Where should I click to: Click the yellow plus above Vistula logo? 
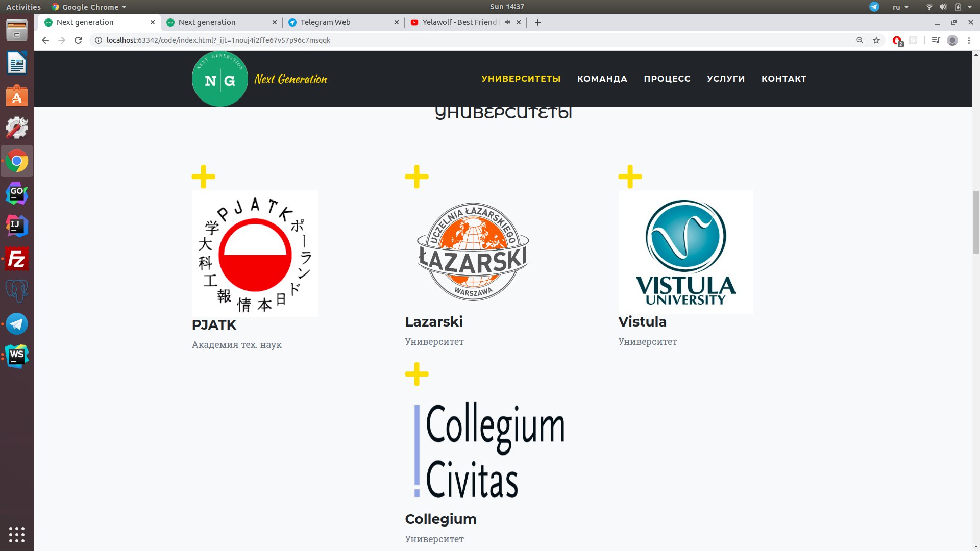coord(630,177)
